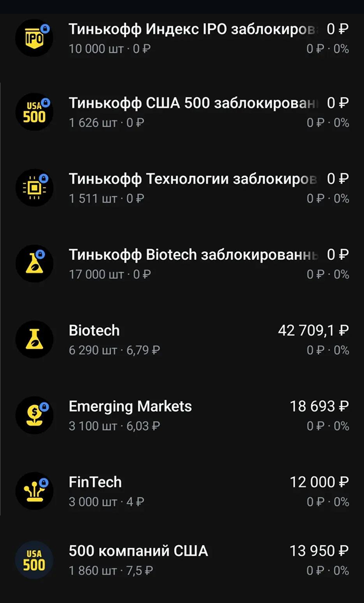Open FinTech position title
This screenshot has width=364, height=603.
[95, 482]
